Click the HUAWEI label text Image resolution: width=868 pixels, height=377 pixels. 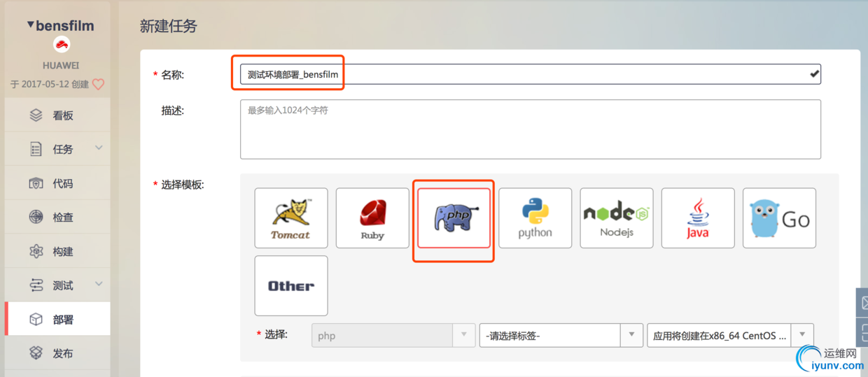tap(61, 65)
